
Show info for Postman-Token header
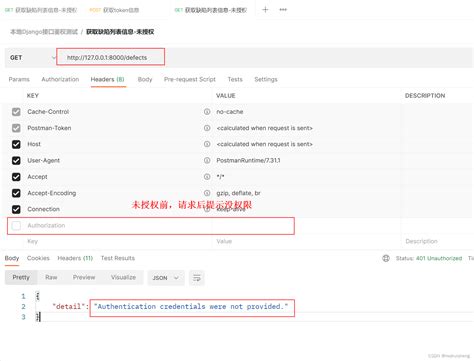point(207,128)
